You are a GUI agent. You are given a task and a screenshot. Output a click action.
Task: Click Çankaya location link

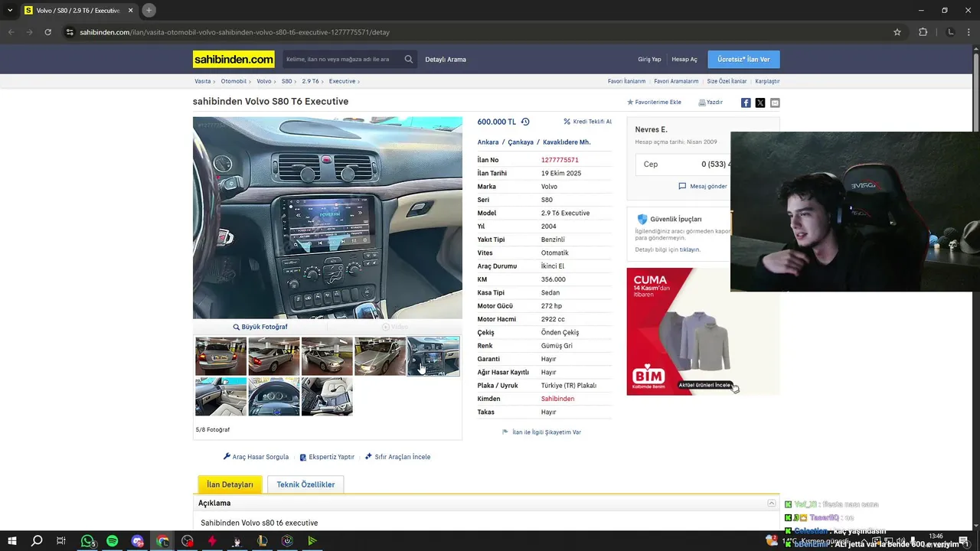(x=521, y=142)
